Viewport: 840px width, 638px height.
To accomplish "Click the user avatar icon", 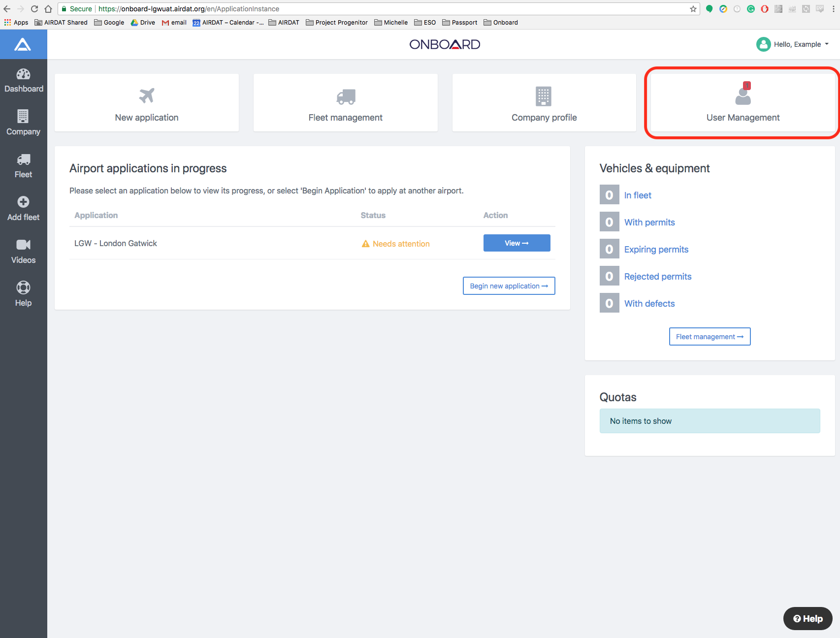I will pos(763,44).
